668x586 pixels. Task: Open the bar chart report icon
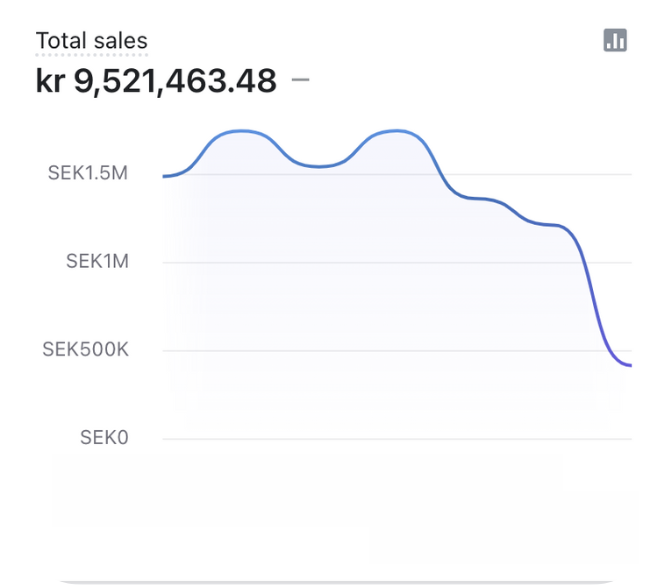[615, 40]
